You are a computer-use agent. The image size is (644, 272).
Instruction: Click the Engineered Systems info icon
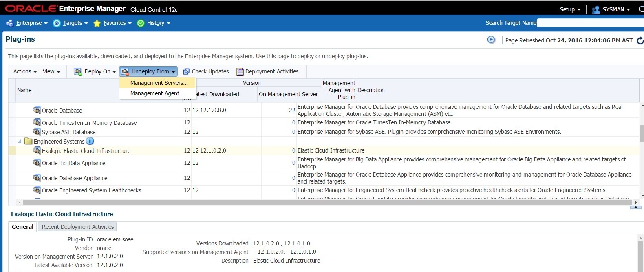click(90, 141)
